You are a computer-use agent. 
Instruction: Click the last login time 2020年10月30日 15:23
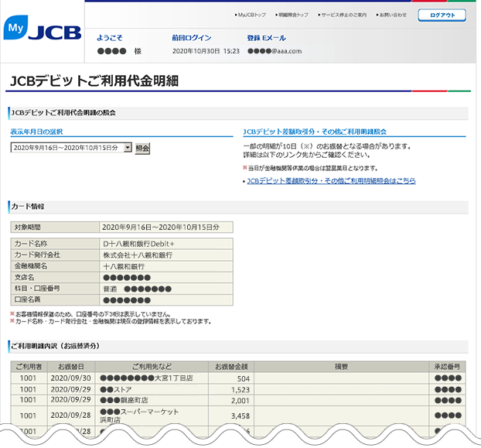coord(206,51)
